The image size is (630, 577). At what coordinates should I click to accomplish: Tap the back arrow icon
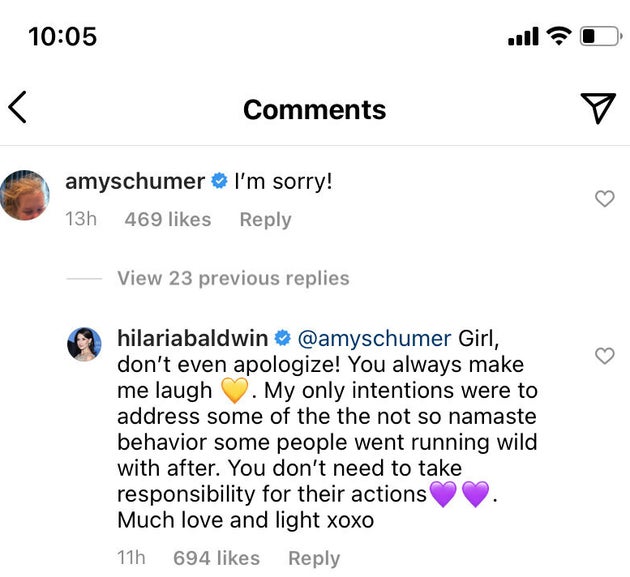coord(17,107)
